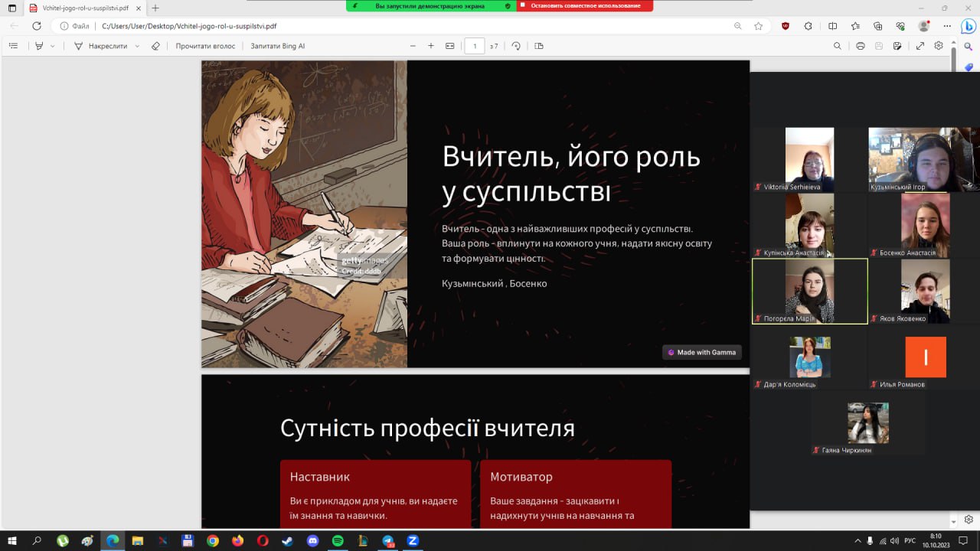The height and width of the screenshot is (551, 980).
Task: Select Viktoriia Serhieieva video tile
Action: [809, 159]
